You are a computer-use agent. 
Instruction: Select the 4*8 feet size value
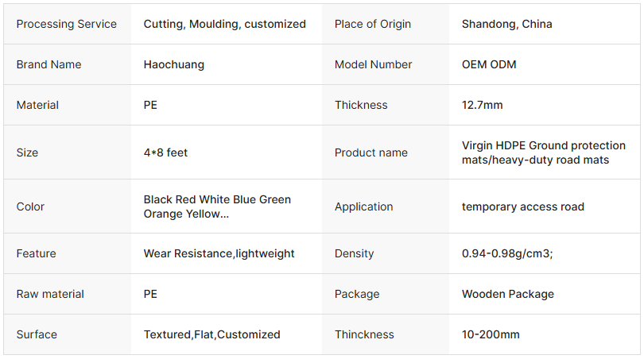click(165, 152)
